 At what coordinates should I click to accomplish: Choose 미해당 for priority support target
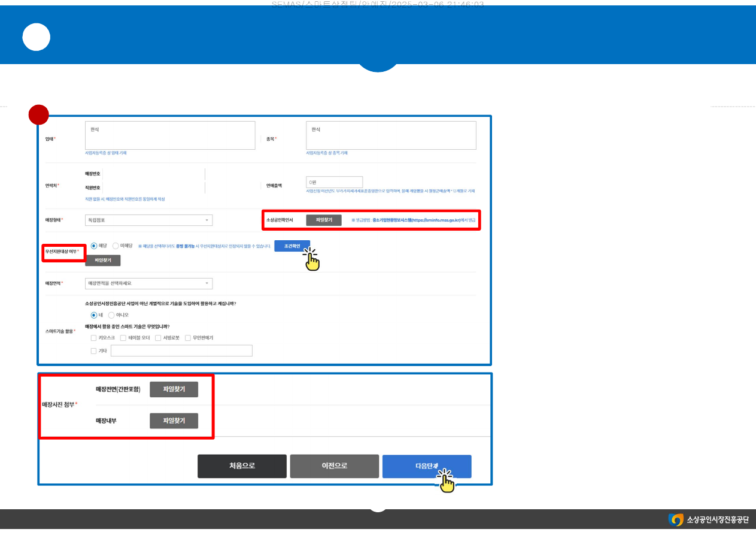pos(116,246)
